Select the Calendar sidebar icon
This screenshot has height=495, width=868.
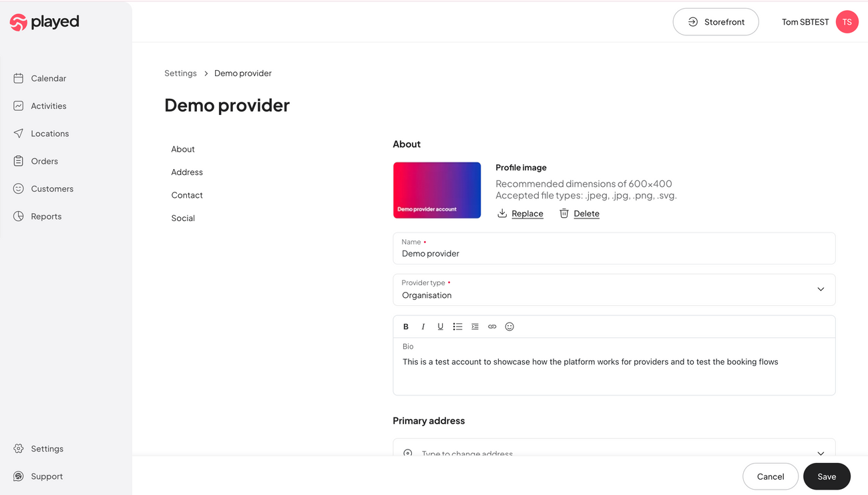tap(20, 78)
